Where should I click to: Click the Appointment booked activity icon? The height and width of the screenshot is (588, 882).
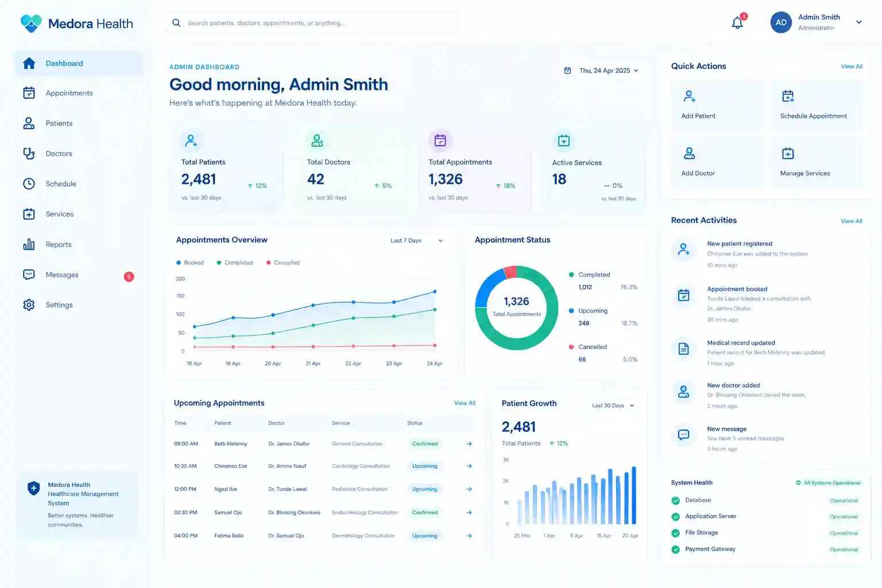tap(684, 295)
